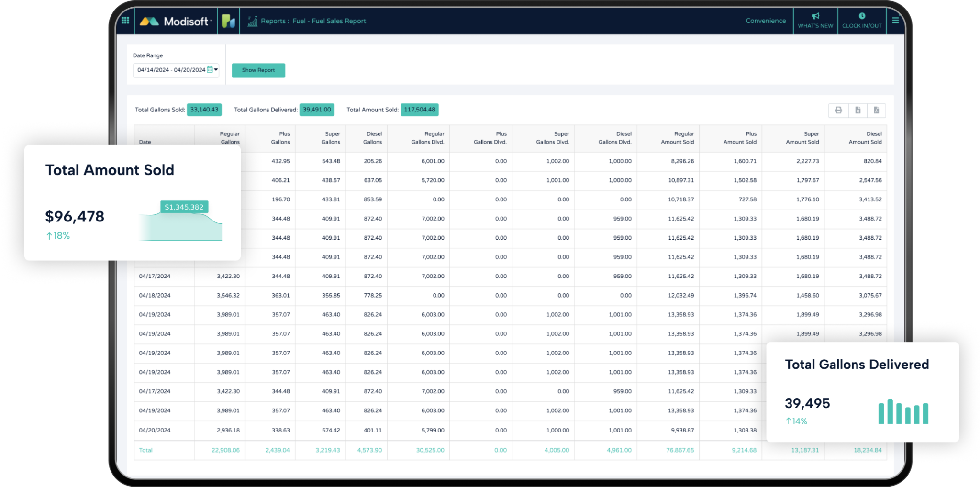Click the Reports chart icon
Screen dimensions: 980x487
[252, 21]
